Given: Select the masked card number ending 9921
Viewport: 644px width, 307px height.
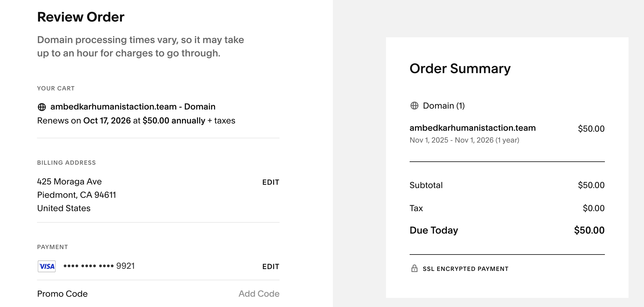Looking at the screenshot, I should click(99, 266).
